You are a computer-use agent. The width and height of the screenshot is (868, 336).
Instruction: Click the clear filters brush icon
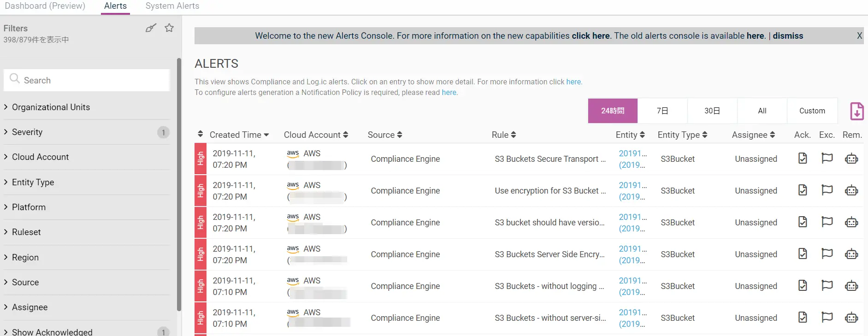[151, 28]
